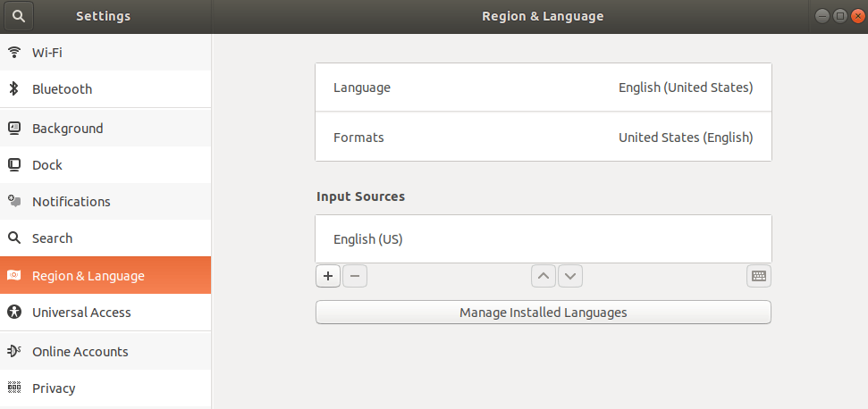Select the Bluetooth icon in sidebar
Screen dimensions: 868x409
pos(14,88)
